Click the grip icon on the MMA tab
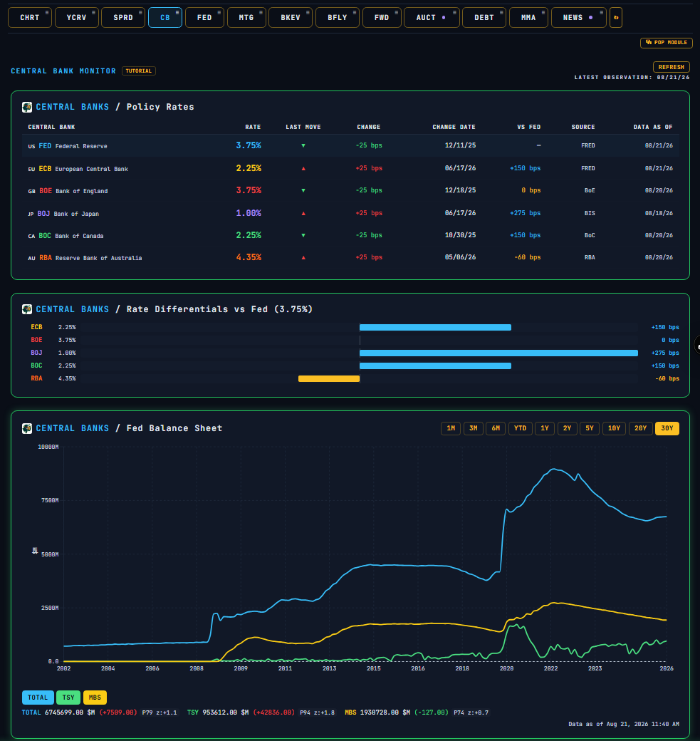700x741 pixels. coord(543,13)
